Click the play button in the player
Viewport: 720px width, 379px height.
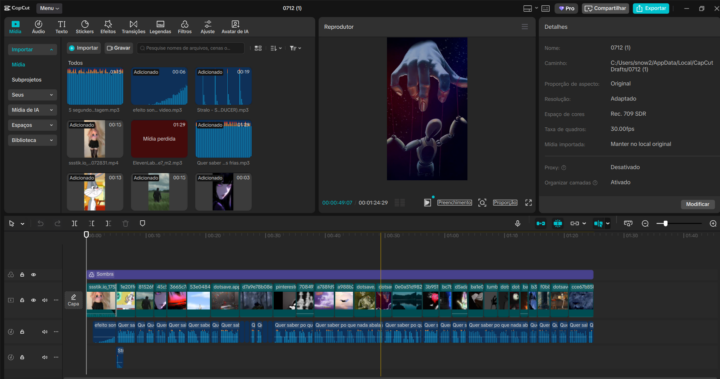click(x=427, y=203)
